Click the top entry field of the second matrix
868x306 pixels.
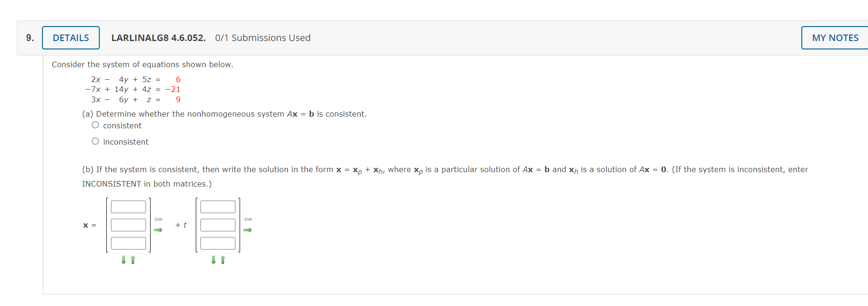coord(218,206)
